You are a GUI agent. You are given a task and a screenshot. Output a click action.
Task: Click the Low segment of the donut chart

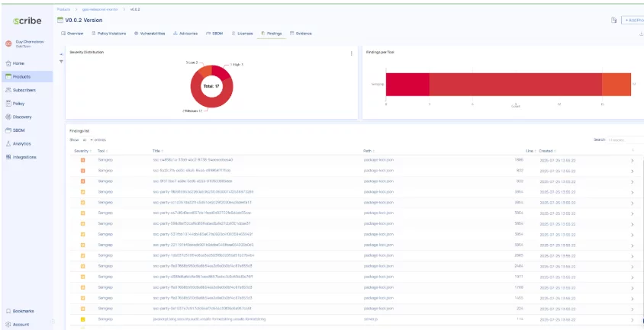point(205,71)
